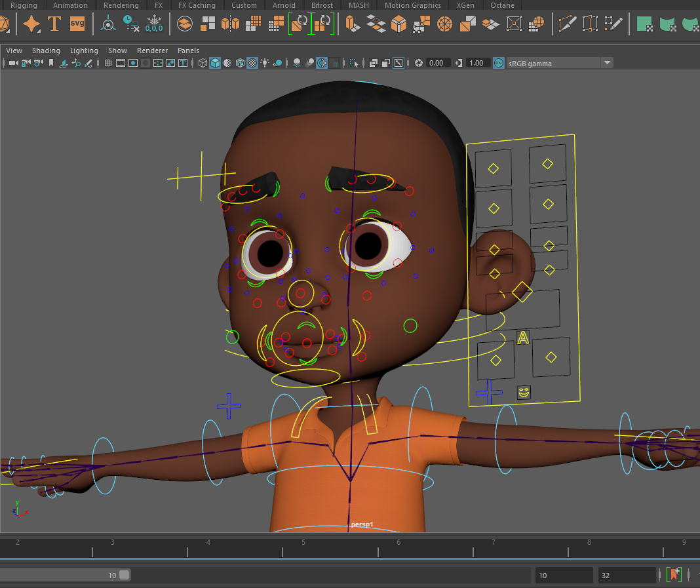This screenshot has height=588, width=700.
Task: Click the Delete History clock icon
Action: 131,24
